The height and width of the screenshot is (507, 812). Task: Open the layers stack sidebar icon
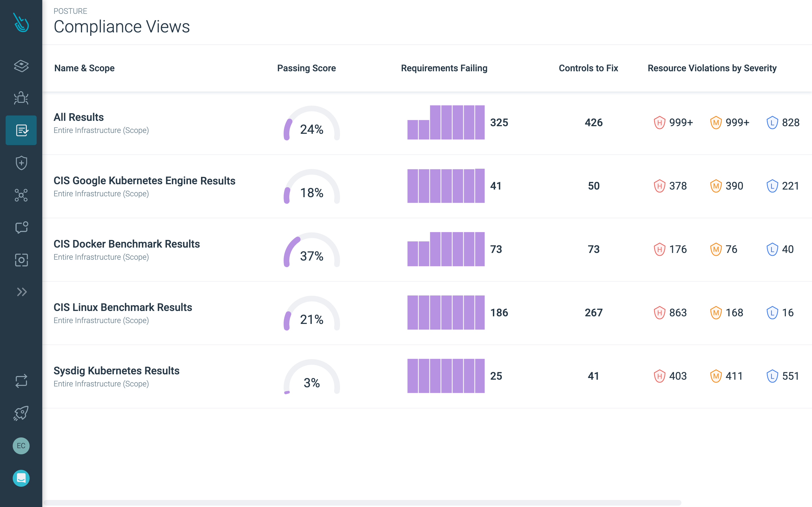21,66
